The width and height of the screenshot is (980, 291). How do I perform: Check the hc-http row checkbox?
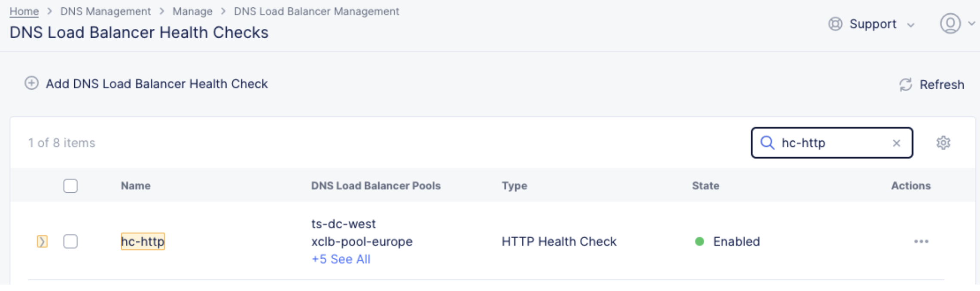pos(70,242)
